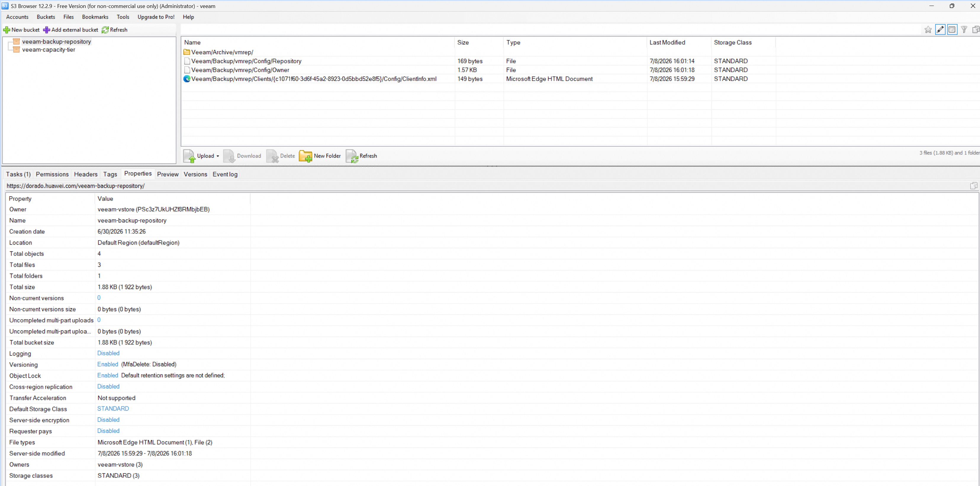Click the Delete button
The height and width of the screenshot is (486, 980).
(281, 156)
